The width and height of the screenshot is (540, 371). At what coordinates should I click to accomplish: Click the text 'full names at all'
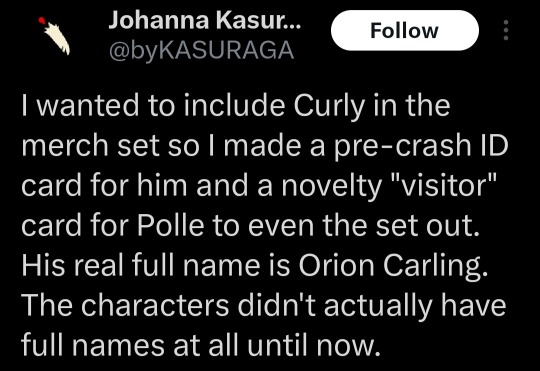coord(130,346)
